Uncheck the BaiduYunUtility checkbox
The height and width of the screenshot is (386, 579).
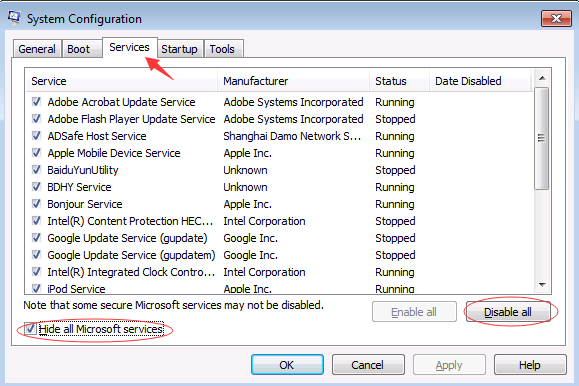(36, 170)
